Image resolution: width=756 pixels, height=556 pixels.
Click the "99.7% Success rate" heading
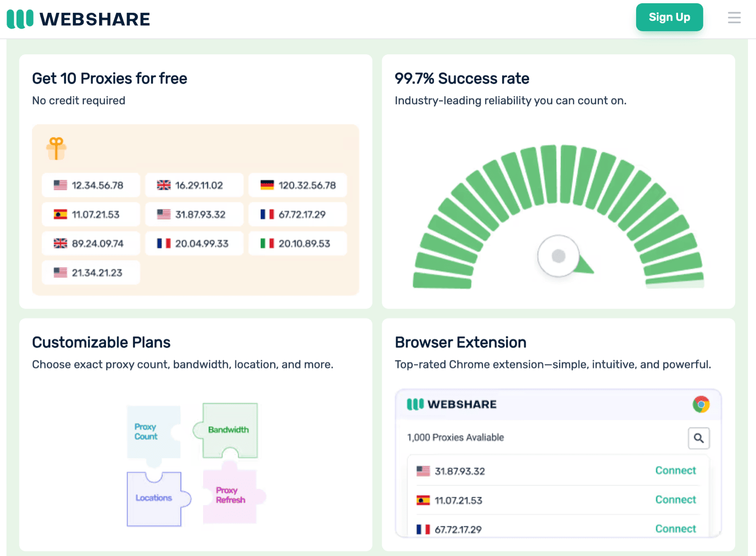pos(462,78)
